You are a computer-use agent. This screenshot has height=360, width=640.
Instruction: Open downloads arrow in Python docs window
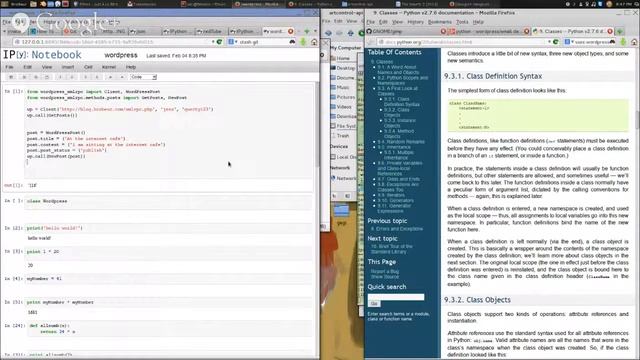coord(623,42)
